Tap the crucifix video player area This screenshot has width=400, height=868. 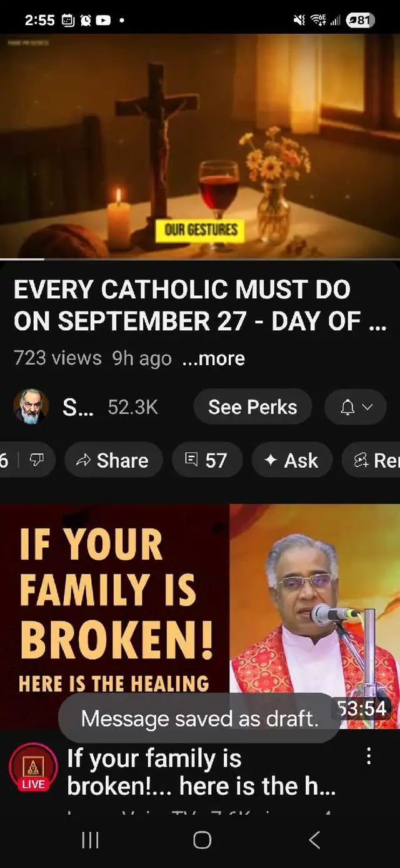click(200, 146)
